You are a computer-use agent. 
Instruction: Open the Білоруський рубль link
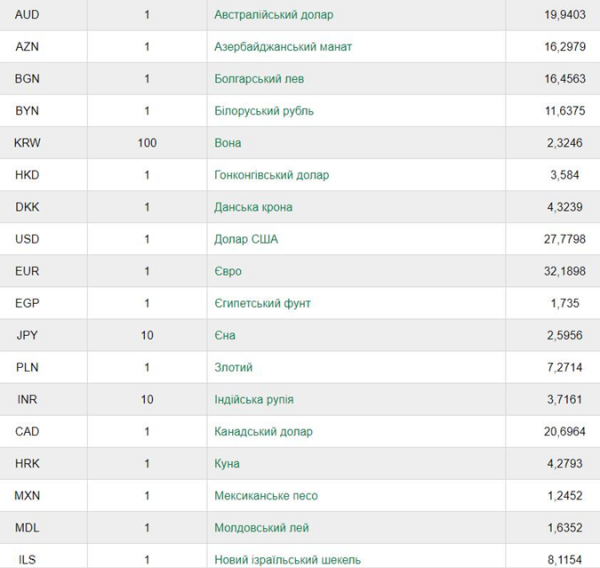click(264, 111)
